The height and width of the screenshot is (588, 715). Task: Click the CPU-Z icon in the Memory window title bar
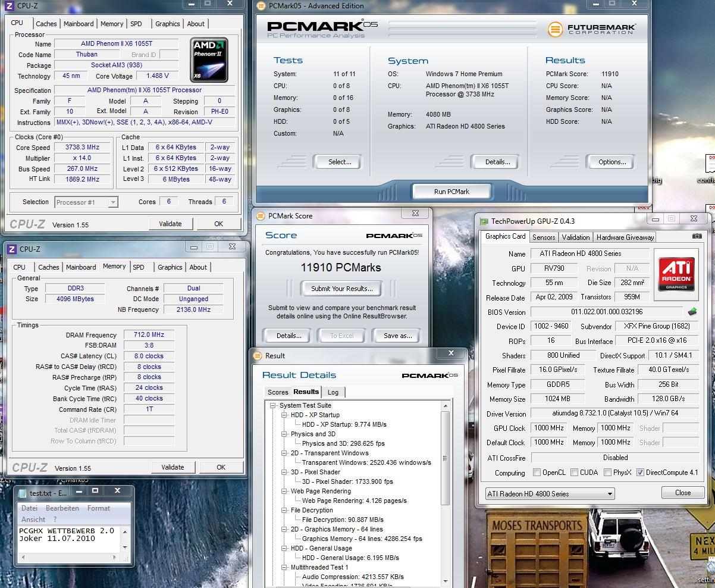[x=11, y=249]
